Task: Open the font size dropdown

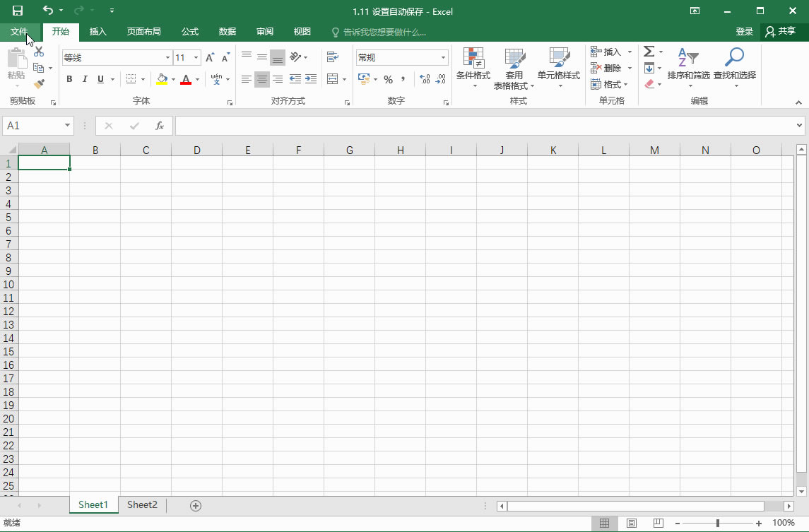Action: pyautogui.click(x=196, y=57)
